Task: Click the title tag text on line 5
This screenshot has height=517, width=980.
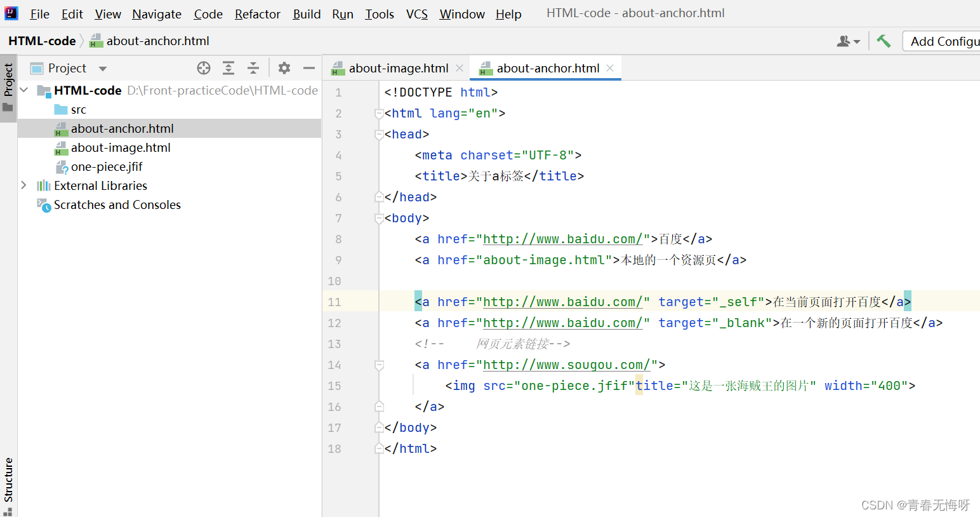Action: pyautogui.click(x=496, y=176)
